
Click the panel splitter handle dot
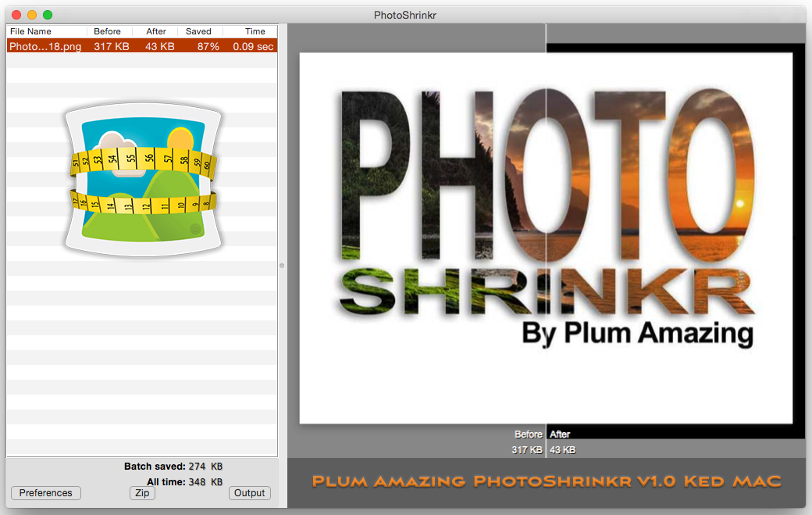282,265
